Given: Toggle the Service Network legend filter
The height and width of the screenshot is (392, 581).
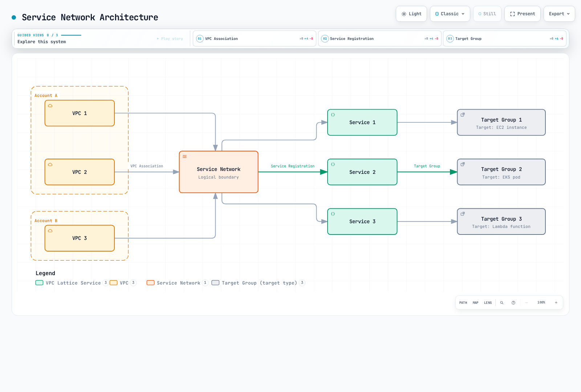Looking at the screenshot, I should (177, 283).
